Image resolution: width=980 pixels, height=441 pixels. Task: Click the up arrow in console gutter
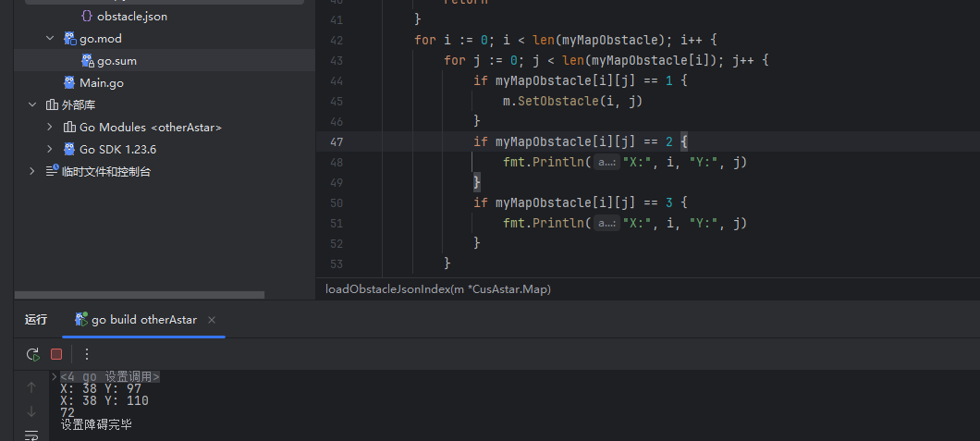[31, 388]
